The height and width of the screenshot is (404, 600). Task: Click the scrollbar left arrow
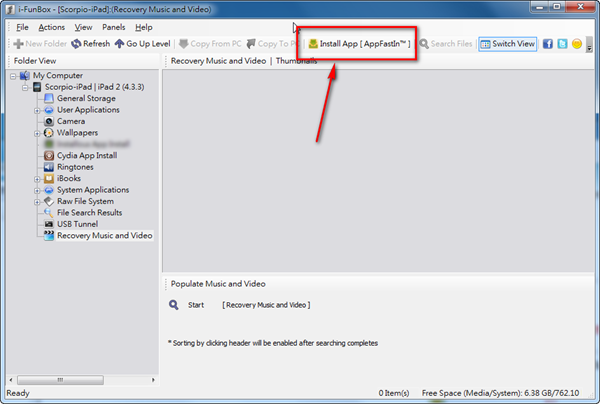coord(11,380)
